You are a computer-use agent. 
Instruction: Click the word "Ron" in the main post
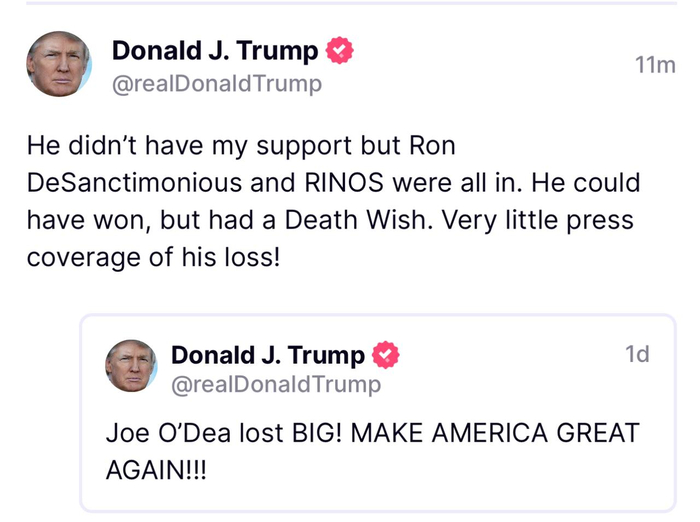433,146
